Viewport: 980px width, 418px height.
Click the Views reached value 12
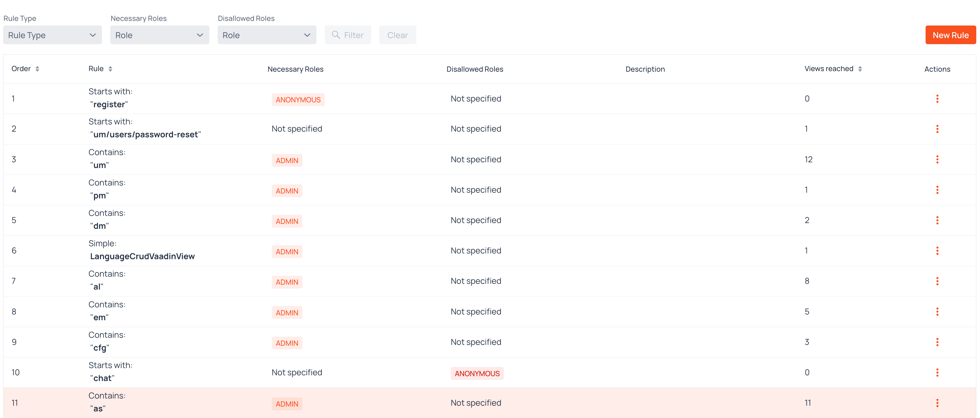pos(808,159)
